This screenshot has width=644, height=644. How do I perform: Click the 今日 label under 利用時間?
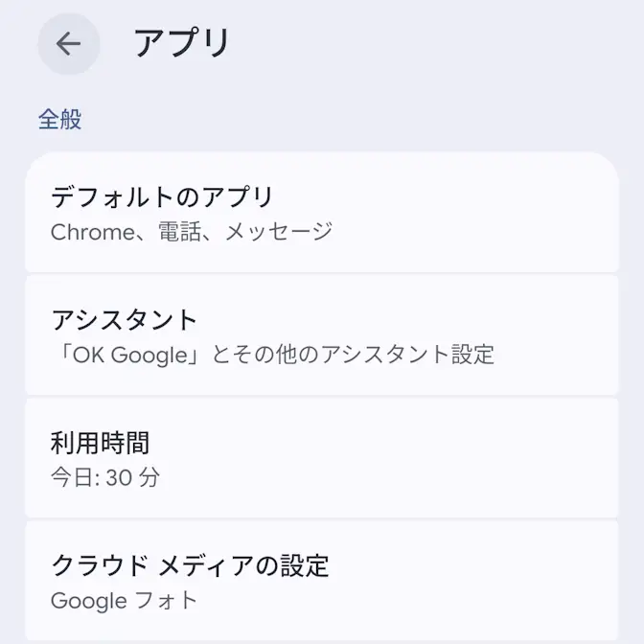tap(71, 477)
